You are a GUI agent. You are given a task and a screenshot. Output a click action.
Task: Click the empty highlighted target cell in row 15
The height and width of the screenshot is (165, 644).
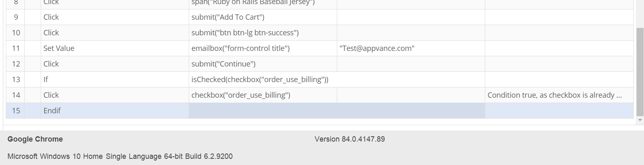pos(336,110)
